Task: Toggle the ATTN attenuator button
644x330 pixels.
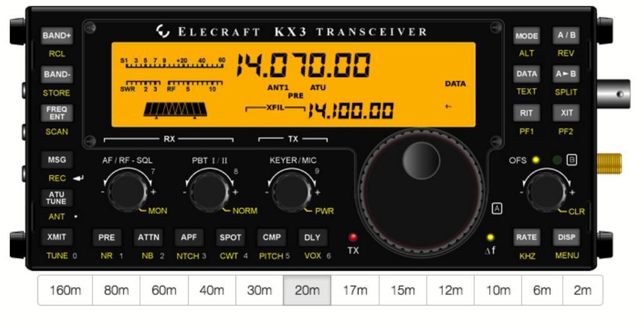Action: (148, 237)
